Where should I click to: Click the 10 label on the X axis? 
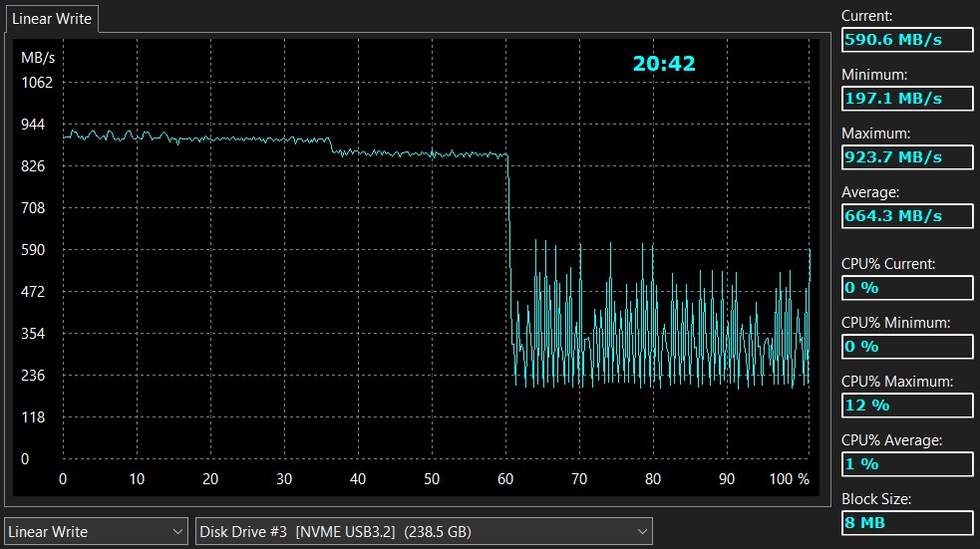tap(137, 479)
